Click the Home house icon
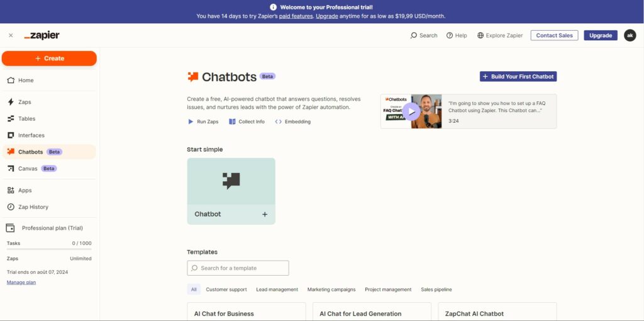 pos(11,80)
